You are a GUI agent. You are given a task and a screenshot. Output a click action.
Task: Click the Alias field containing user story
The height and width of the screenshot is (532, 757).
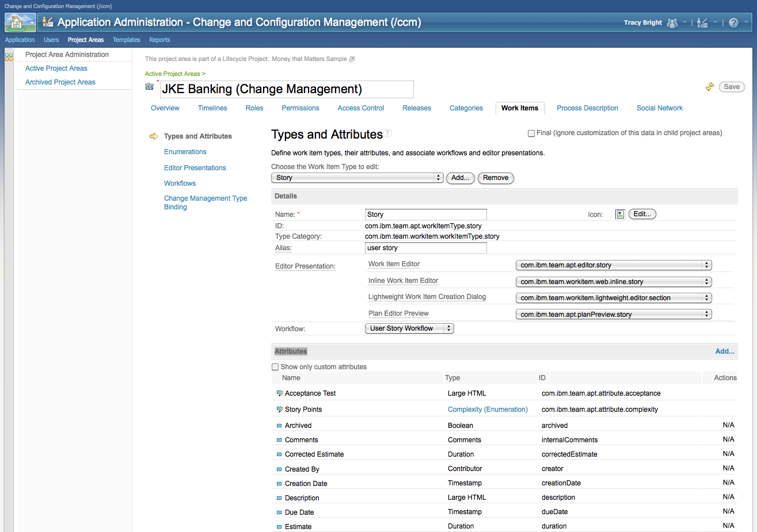(426, 248)
